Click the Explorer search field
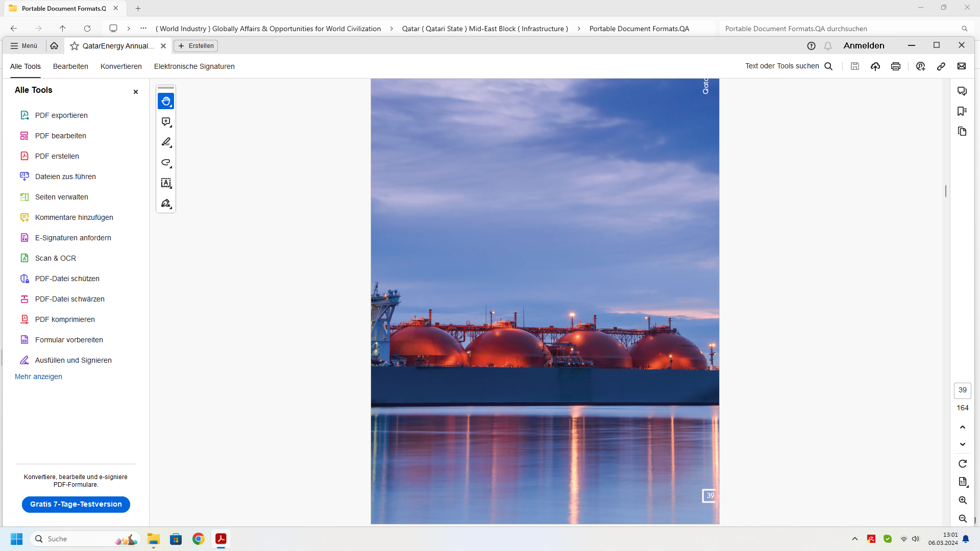 point(846,29)
